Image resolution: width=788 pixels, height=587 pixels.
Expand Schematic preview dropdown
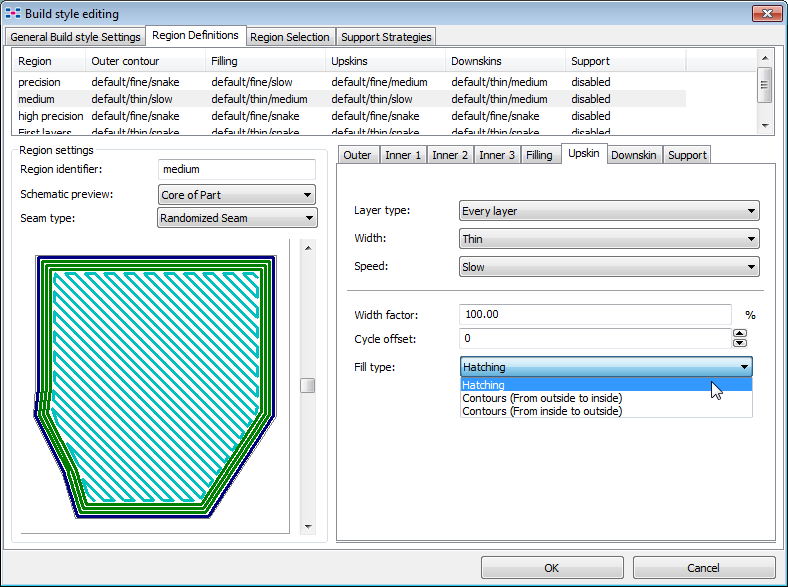click(237, 195)
